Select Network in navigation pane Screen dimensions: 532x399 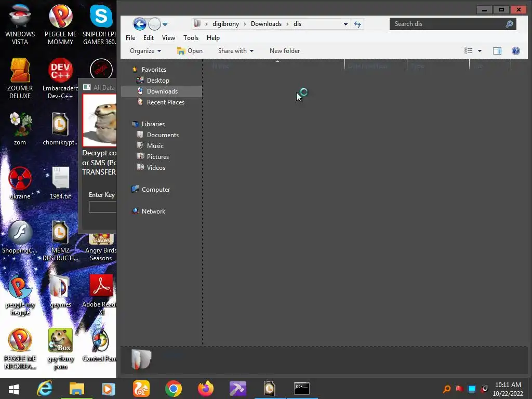pyautogui.click(x=153, y=211)
